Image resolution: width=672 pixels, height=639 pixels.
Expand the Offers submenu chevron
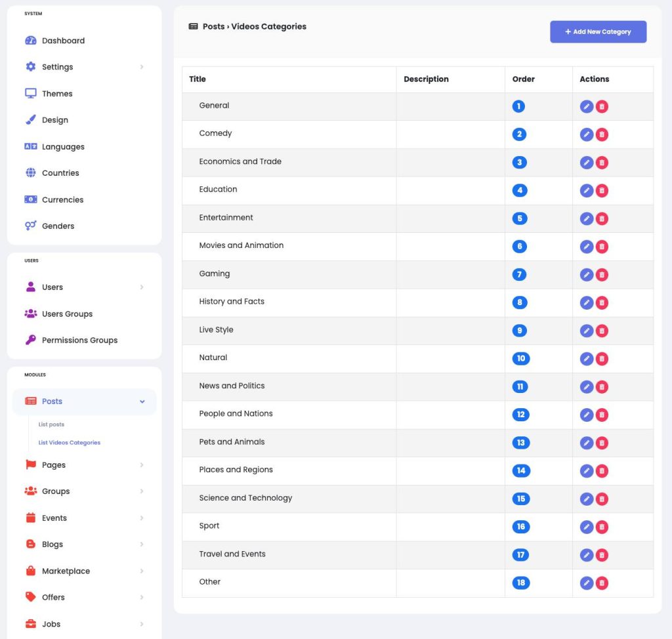(x=142, y=598)
